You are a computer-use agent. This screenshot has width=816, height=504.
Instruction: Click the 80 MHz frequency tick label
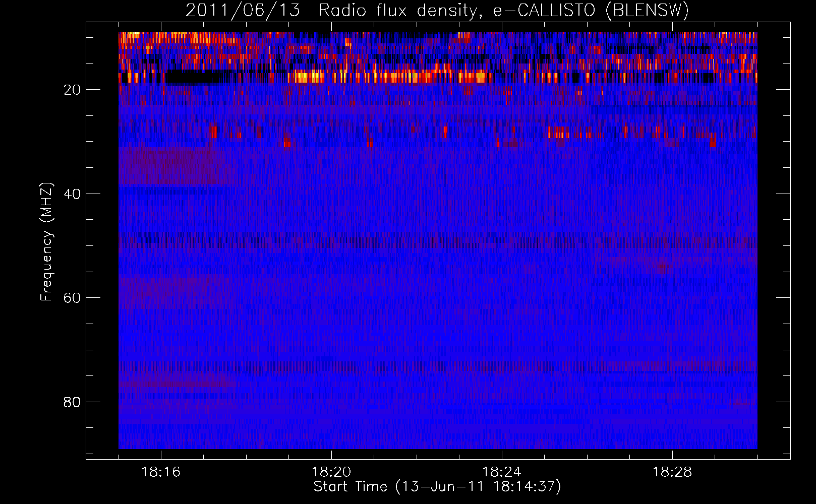click(x=73, y=402)
